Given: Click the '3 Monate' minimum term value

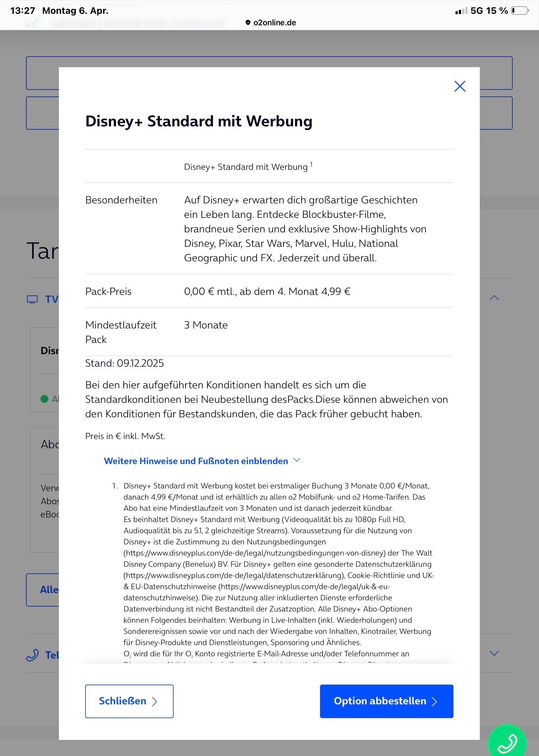Looking at the screenshot, I should (206, 325).
